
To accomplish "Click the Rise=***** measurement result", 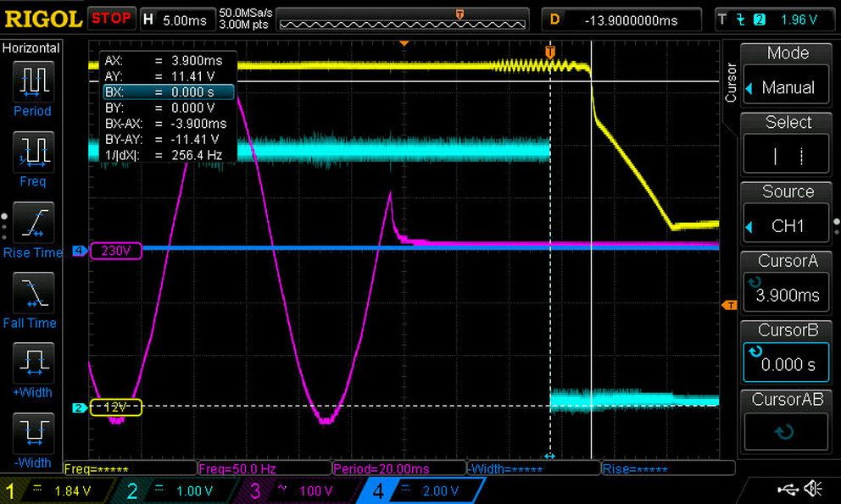I will 635,469.
